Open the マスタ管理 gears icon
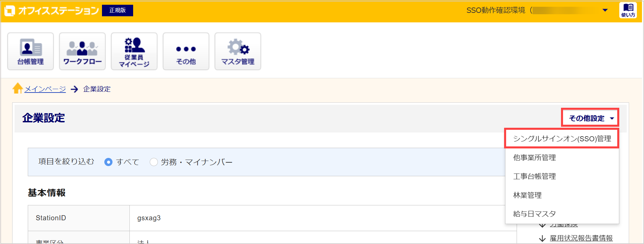Viewport: 644px width, 244px height. pyautogui.click(x=238, y=52)
